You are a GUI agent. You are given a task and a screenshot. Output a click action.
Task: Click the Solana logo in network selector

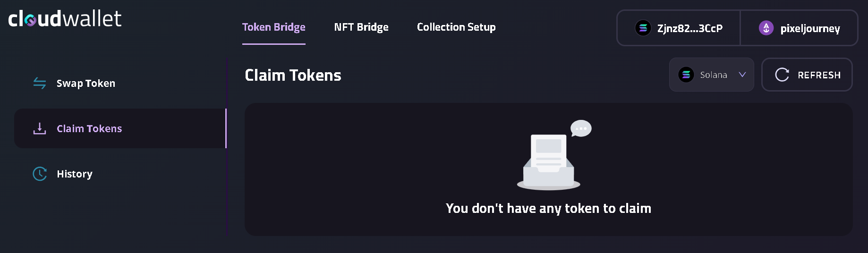coord(686,75)
